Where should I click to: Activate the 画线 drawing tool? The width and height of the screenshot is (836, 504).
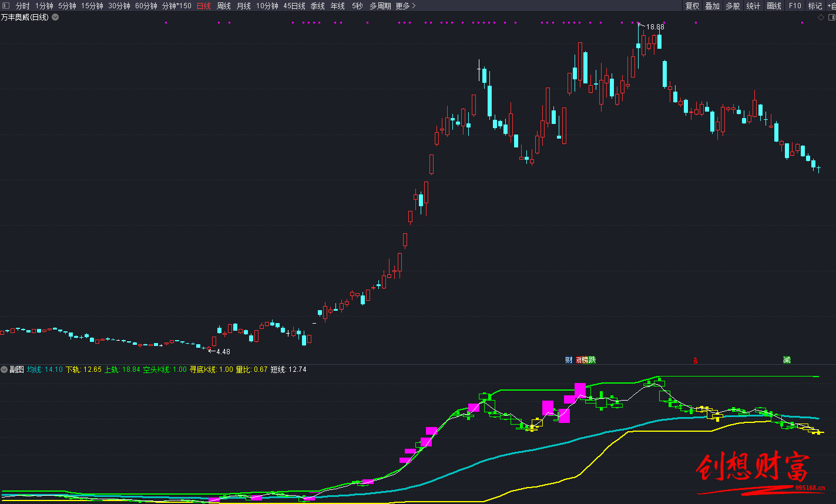(774, 6)
